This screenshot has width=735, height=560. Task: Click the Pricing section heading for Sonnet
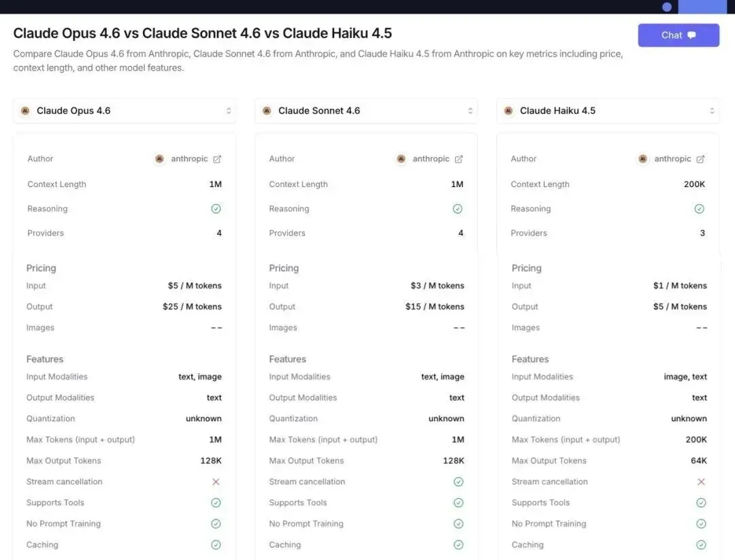click(284, 268)
